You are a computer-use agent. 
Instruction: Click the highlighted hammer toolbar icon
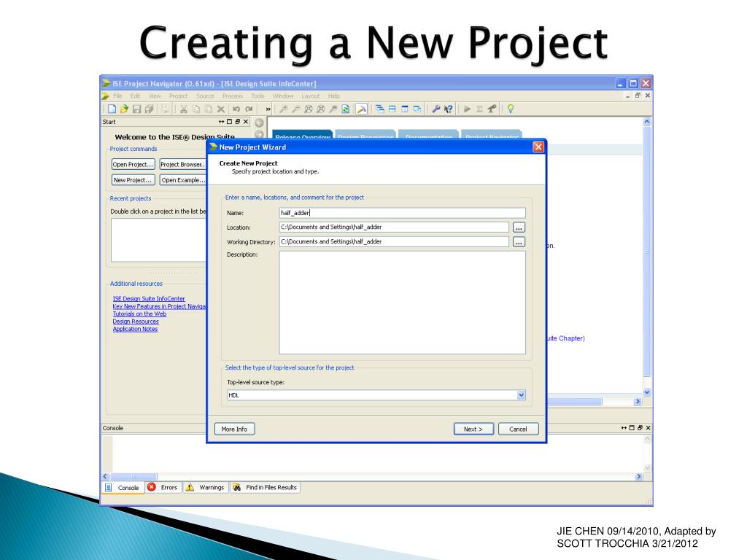pyautogui.click(x=361, y=109)
